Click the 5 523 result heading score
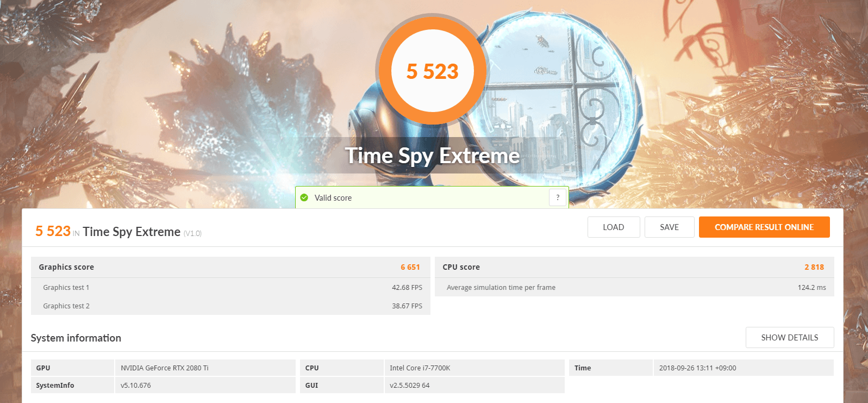868x403 pixels. coord(53,231)
